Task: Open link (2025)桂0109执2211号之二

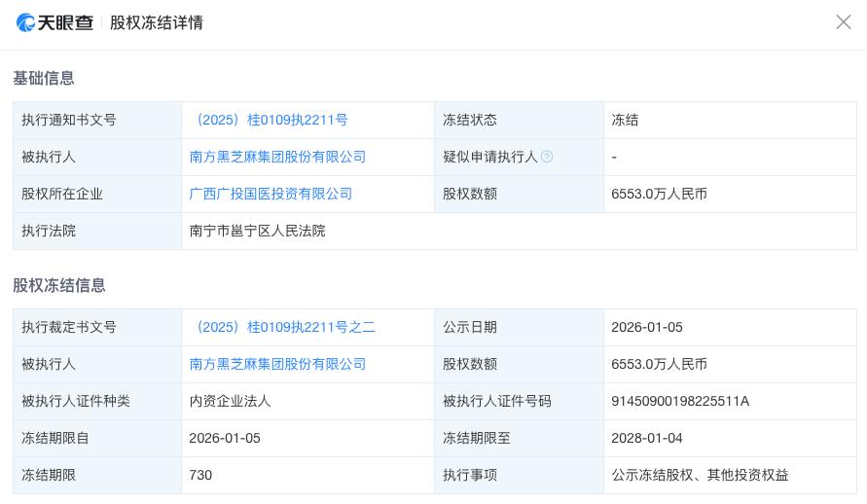Action: [x=286, y=327]
